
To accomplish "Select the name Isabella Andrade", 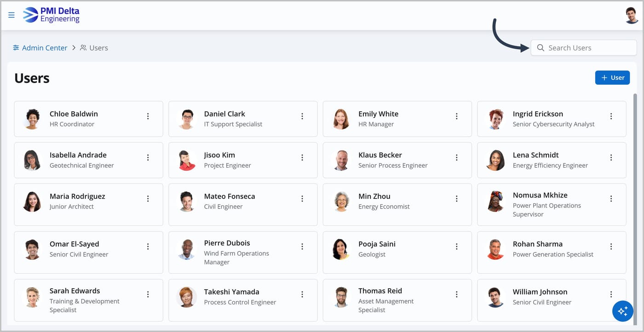I will click(78, 155).
